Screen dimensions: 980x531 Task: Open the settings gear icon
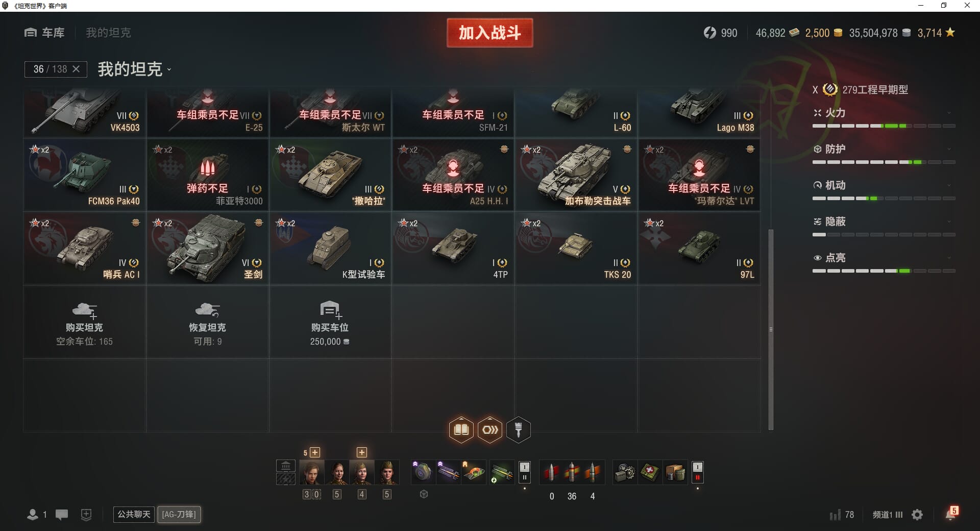[x=917, y=515]
